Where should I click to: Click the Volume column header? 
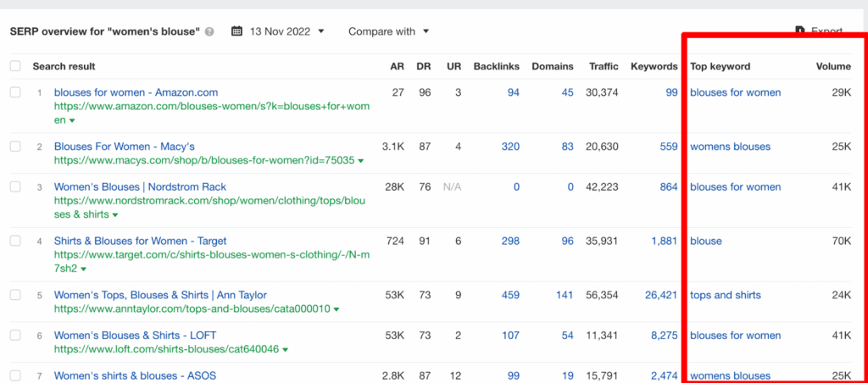833,66
